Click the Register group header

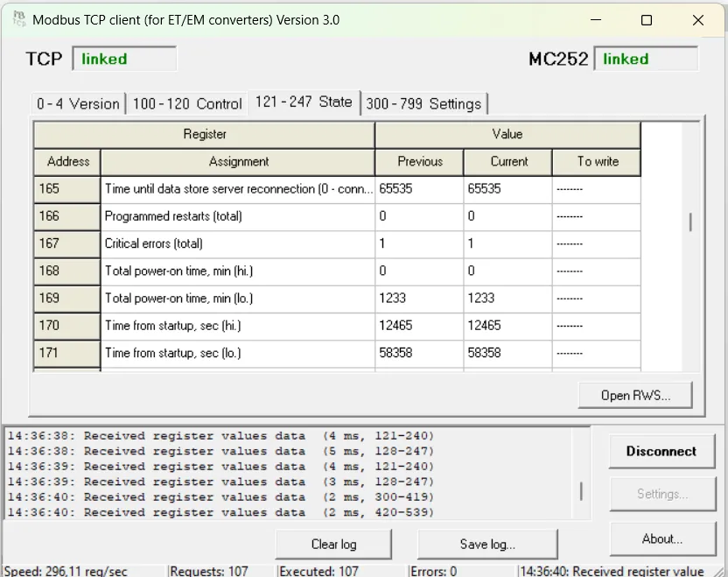pos(204,135)
